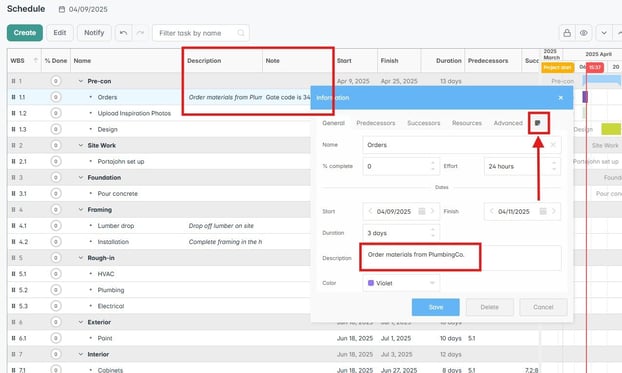Click the yellow-green Design bar in Gantt
Screen dimensions: 622x373
[x=611, y=129]
